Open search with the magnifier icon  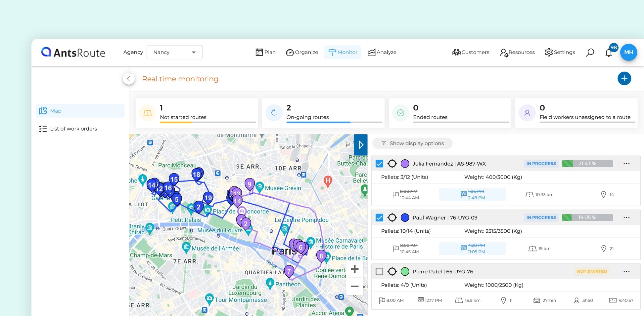[590, 53]
